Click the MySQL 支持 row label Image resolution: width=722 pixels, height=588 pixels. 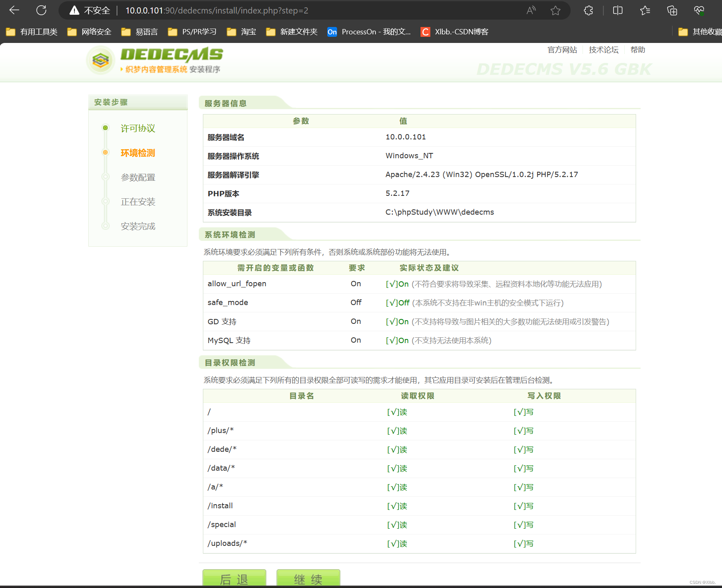(229, 340)
